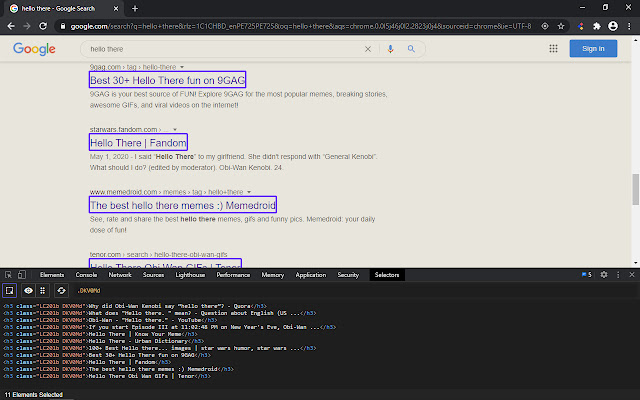Image resolution: width=640 pixels, height=400 pixels.
Task: Open DevTools settings gear
Action: [x=604, y=275]
